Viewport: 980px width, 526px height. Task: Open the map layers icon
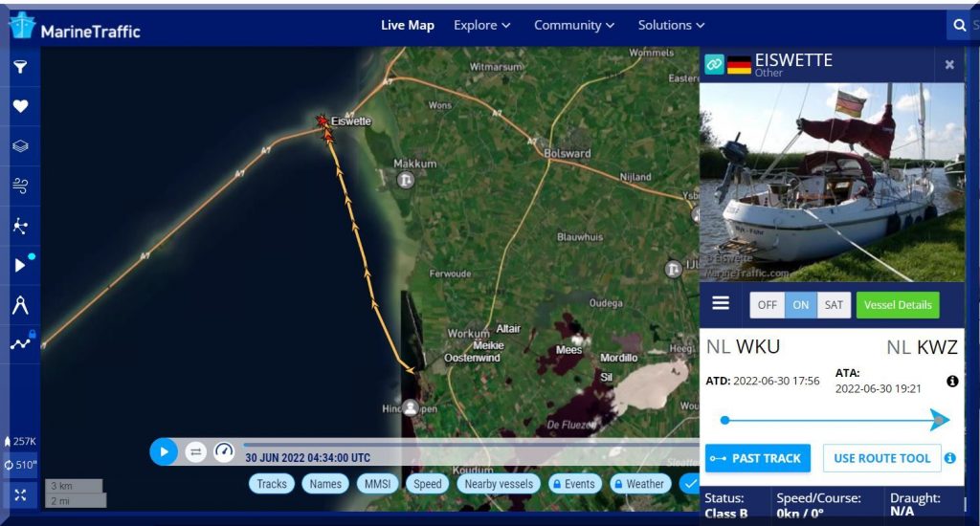pyautogui.click(x=21, y=146)
